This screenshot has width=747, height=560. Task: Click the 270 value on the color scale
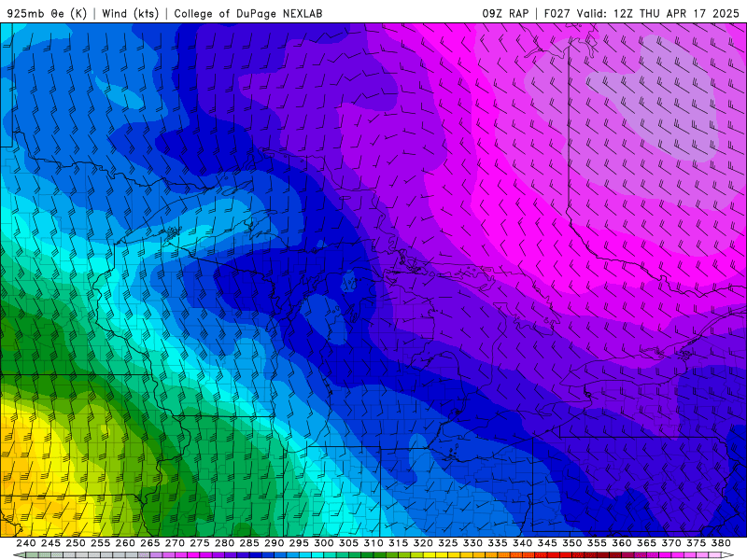175,543
